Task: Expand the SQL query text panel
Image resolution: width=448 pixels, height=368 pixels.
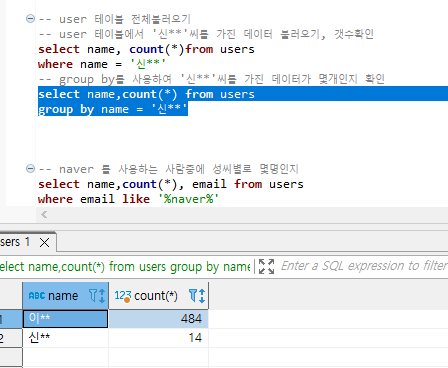Action: (x=266, y=266)
